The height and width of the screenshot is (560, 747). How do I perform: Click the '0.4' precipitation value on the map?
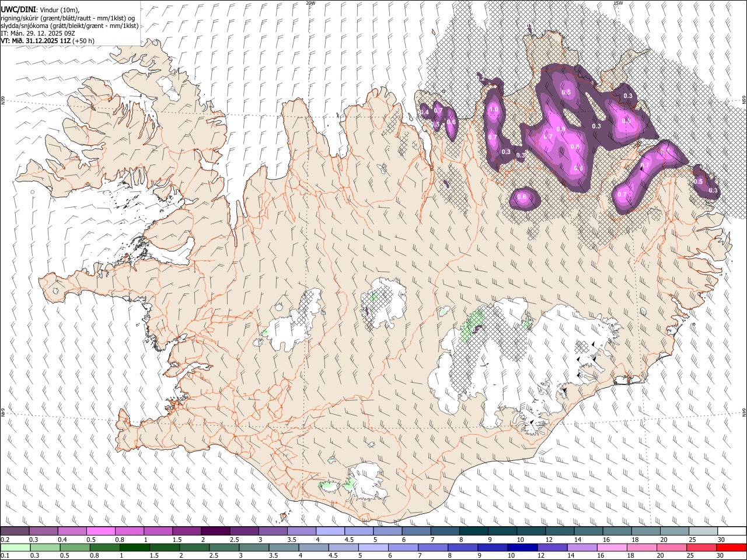pos(424,112)
